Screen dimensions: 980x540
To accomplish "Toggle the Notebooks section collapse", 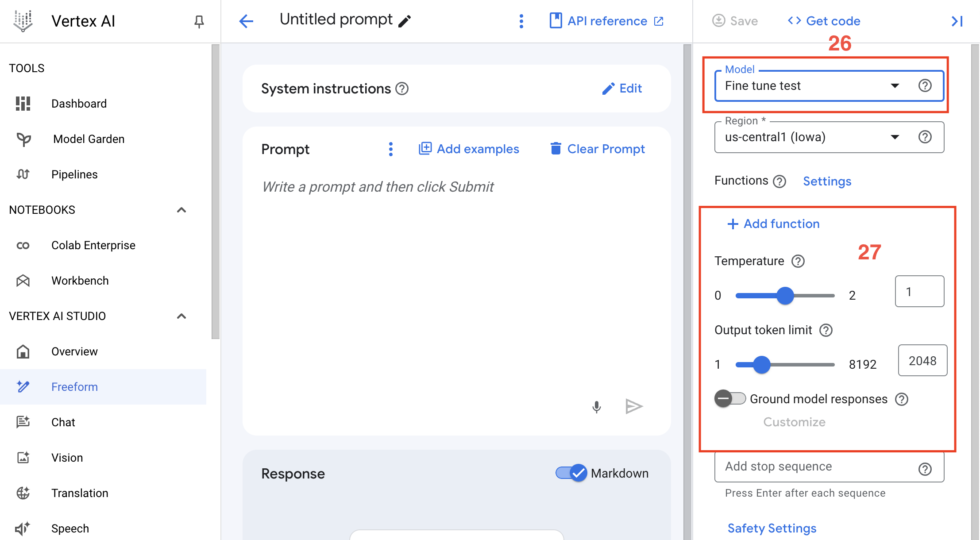I will (184, 209).
